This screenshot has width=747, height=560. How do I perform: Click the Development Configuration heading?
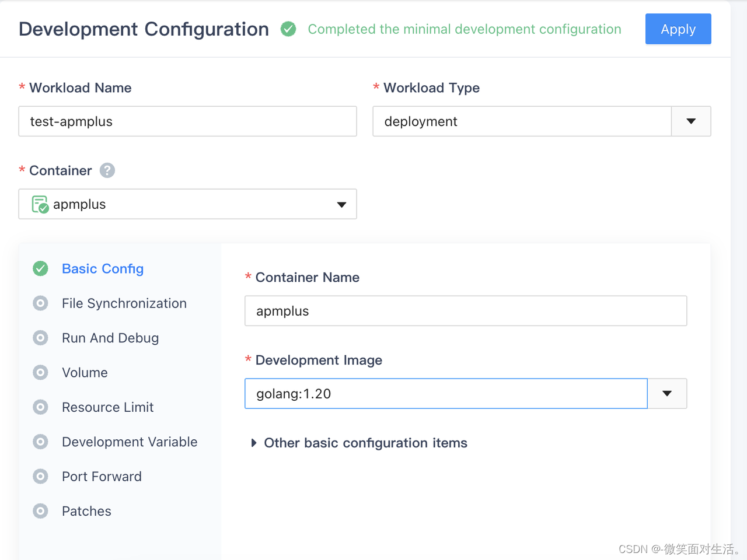click(x=144, y=29)
